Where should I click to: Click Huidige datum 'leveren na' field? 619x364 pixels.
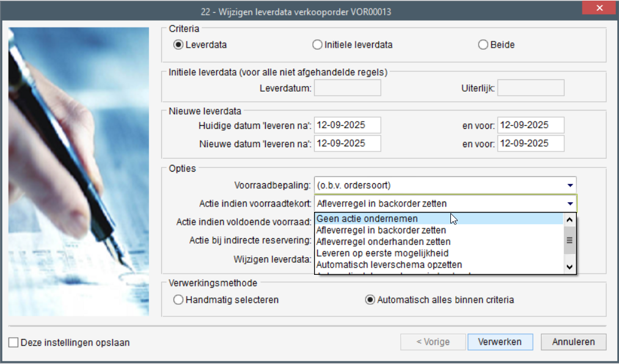347,125
